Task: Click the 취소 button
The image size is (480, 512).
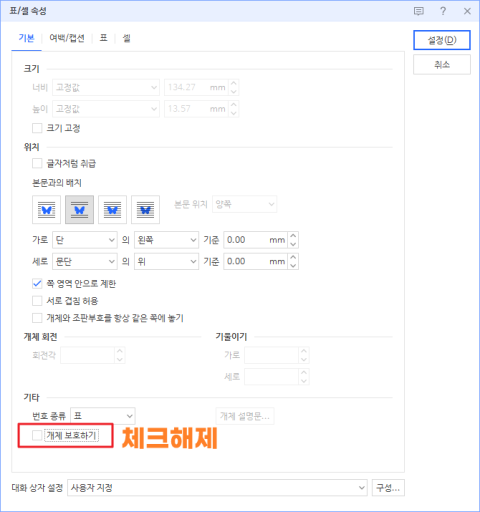Action: point(442,65)
